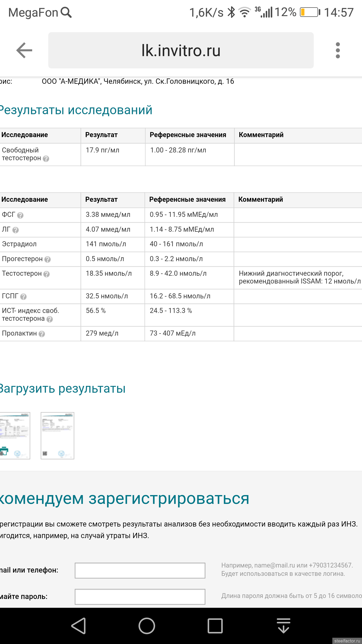
Task: Select reference range 16.2 - 68.5 нмоль/л
Action: tap(180, 296)
